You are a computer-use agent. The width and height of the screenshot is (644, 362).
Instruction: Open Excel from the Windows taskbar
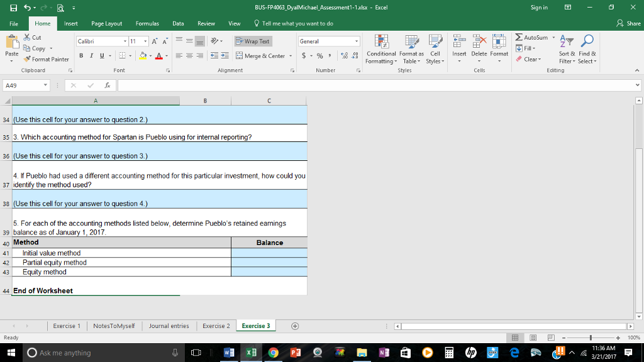click(x=250, y=353)
